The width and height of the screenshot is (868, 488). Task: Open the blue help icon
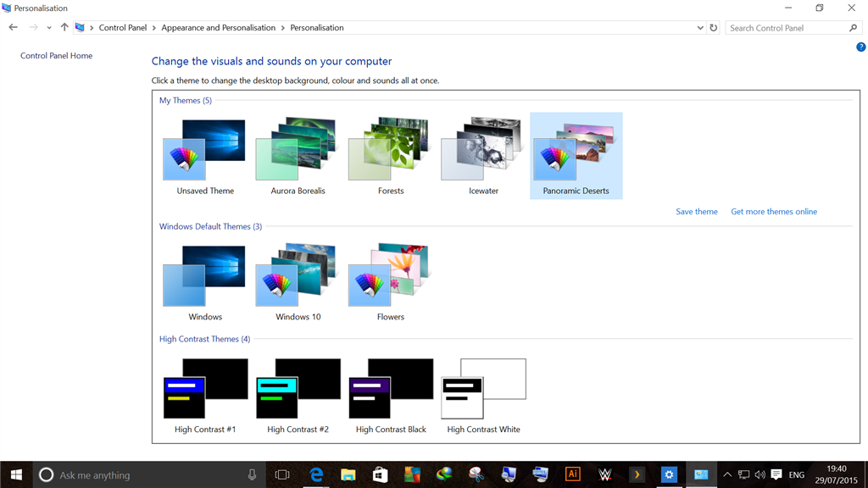[x=861, y=47]
